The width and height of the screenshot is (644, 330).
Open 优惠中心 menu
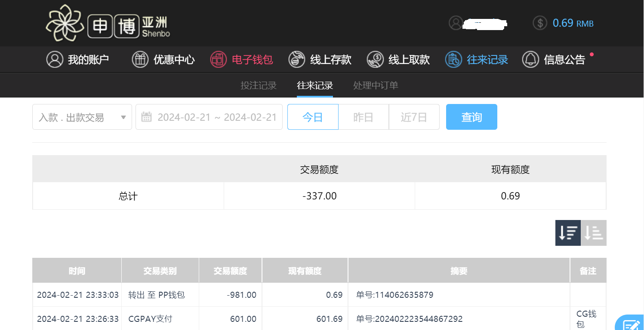coord(163,59)
